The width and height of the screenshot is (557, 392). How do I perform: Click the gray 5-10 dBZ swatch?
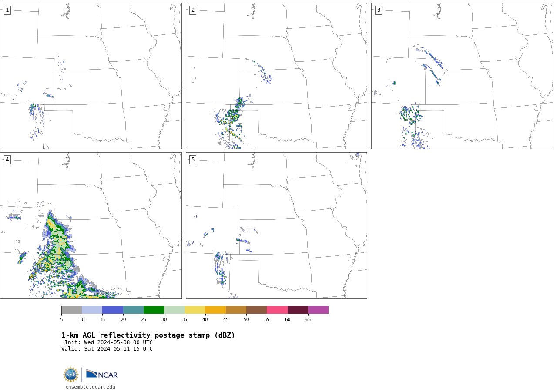click(72, 310)
